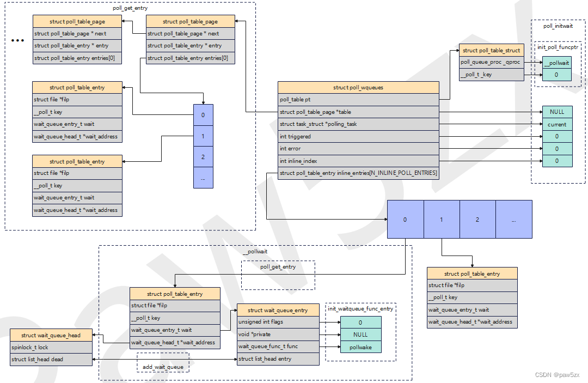The width and height of the screenshot is (588, 383).
Task: Click the init_waitqueue_func_entry label
Action: click(x=360, y=309)
